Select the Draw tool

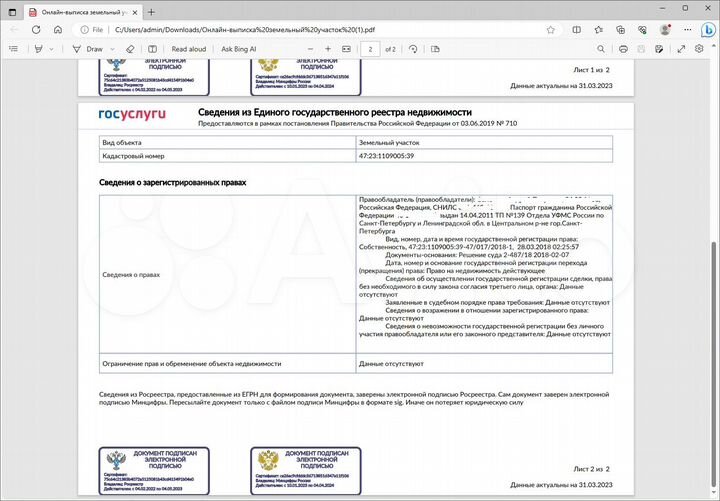pos(88,49)
